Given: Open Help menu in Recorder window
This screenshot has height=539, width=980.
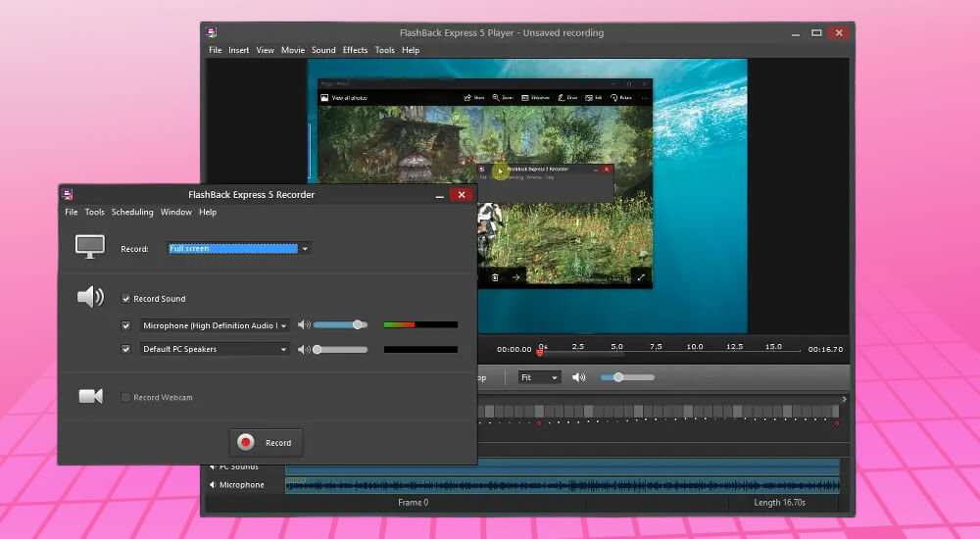Looking at the screenshot, I should click(208, 212).
